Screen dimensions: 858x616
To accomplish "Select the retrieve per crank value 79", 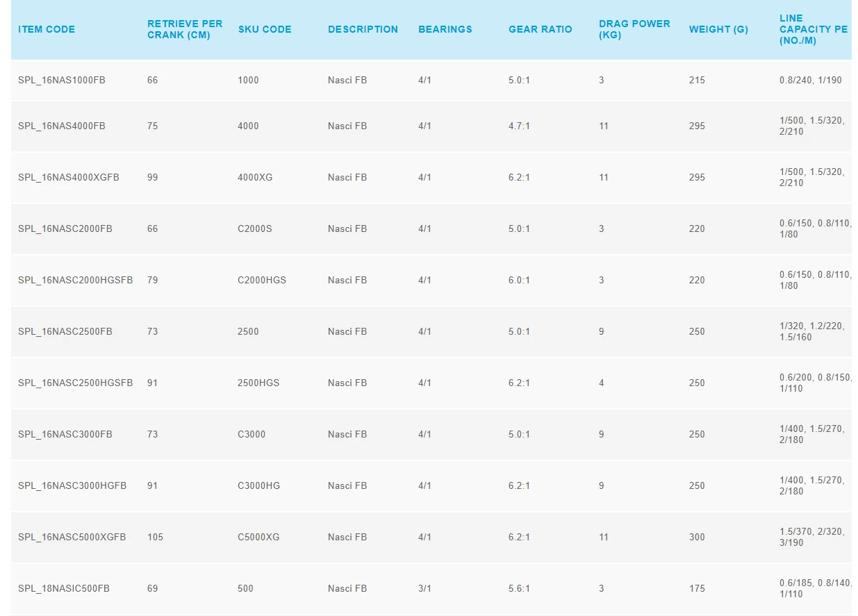I will coord(153,280).
